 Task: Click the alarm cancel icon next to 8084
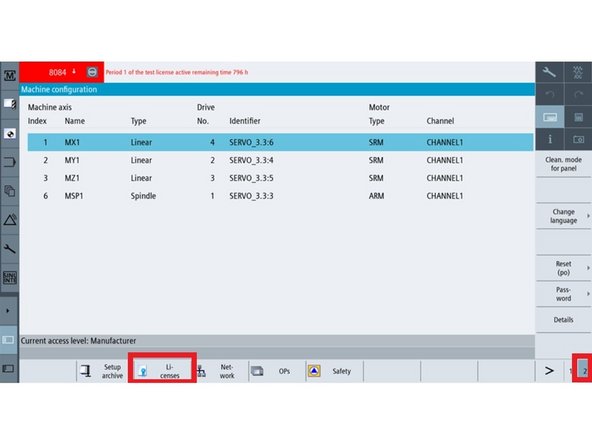tap(92, 72)
